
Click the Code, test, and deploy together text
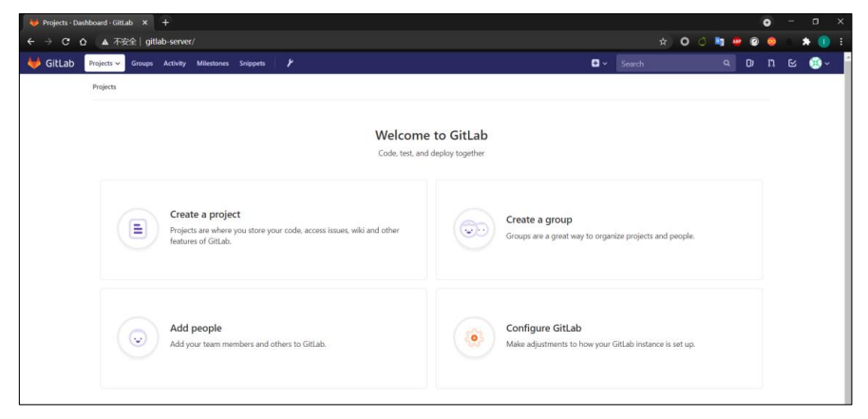(x=431, y=153)
